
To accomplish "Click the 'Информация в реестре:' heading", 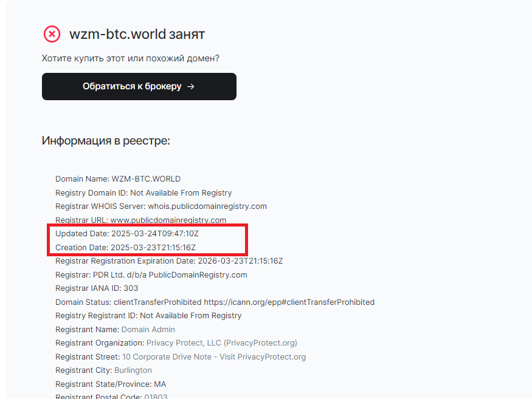I will pyautogui.click(x=106, y=140).
